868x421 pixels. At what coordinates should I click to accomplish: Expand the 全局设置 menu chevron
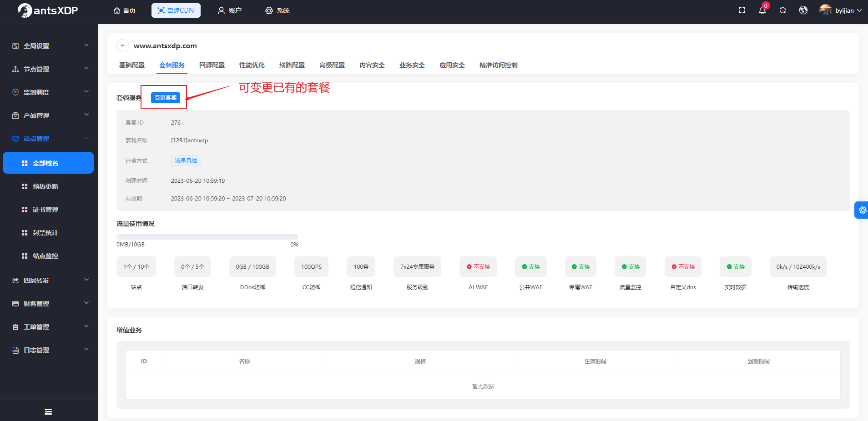86,45
